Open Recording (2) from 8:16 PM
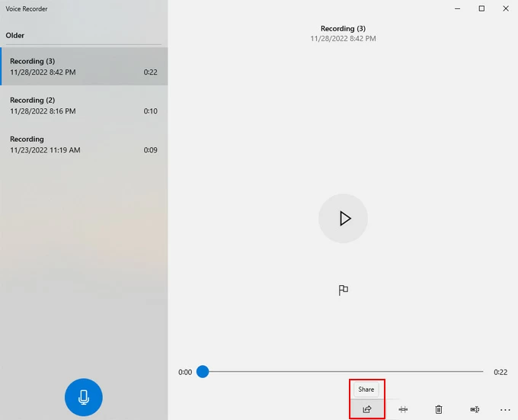 84,106
